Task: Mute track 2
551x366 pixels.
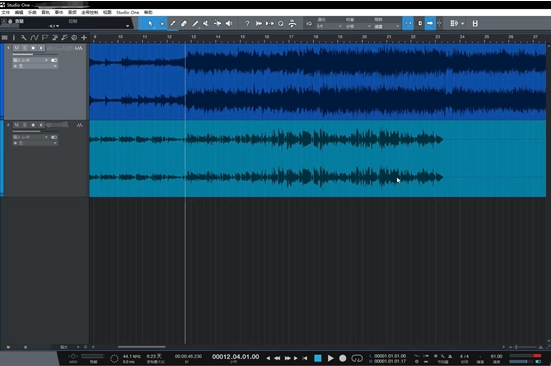Action: click(x=17, y=125)
